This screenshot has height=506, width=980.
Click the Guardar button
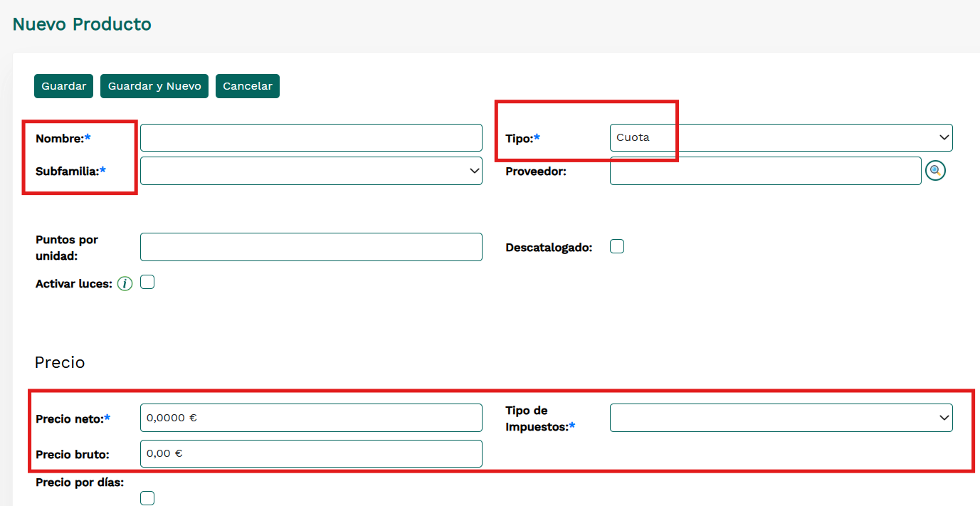pos(63,86)
